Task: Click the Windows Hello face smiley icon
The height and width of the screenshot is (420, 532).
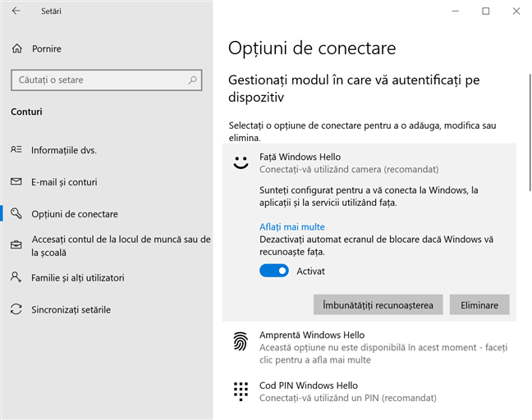Action: tap(241, 162)
